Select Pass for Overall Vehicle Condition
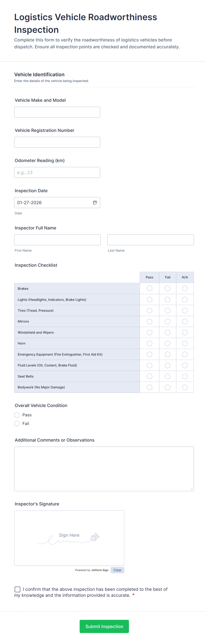This screenshot has width=206, height=644. (17, 415)
